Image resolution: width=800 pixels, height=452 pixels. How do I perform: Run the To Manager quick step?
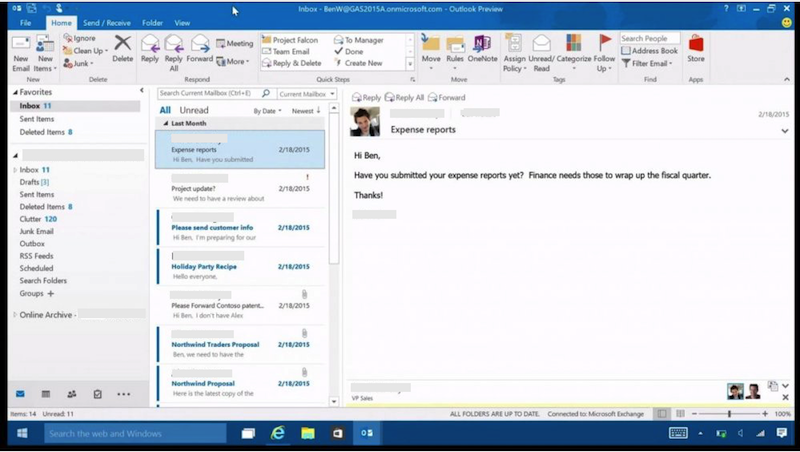point(359,40)
